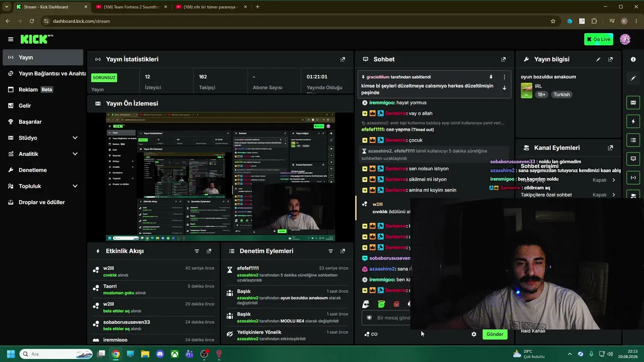Open Takipçilere özel sohbet setting

point(569,195)
